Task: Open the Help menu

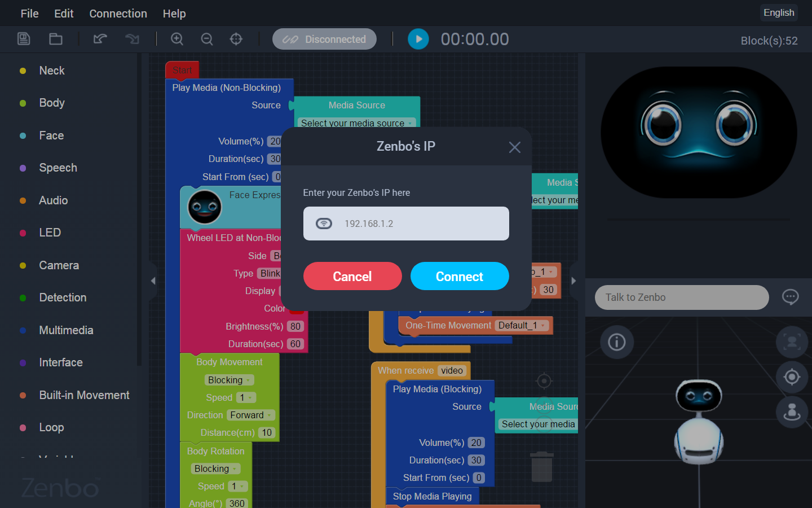Action: 174,14
